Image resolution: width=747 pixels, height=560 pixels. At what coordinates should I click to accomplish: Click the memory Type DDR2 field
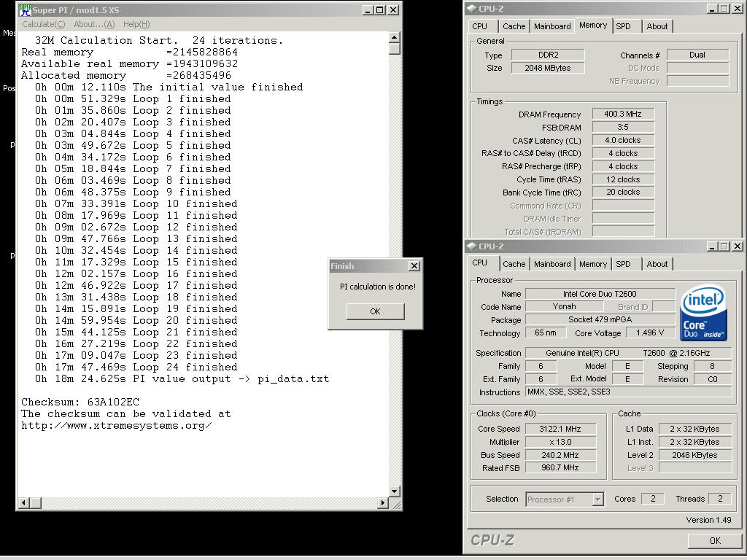[548, 55]
